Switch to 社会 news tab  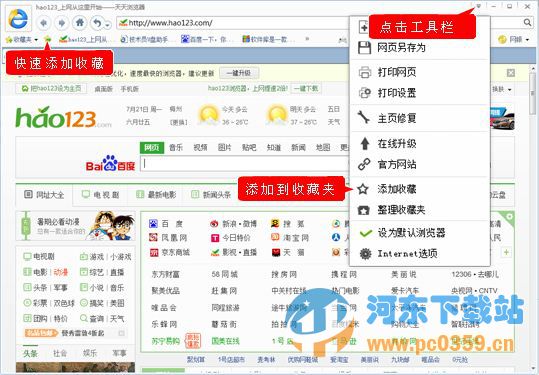point(60,353)
